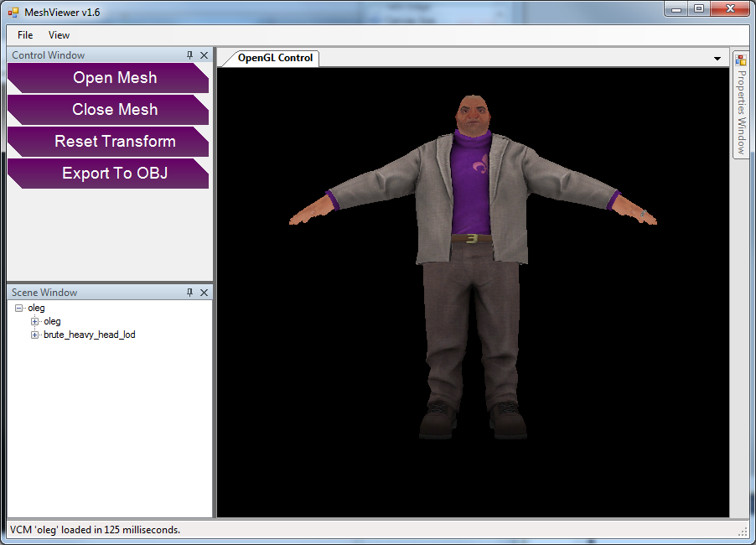Click the status bar load message
Viewport: 756px width, 545px height.
tap(95, 530)
